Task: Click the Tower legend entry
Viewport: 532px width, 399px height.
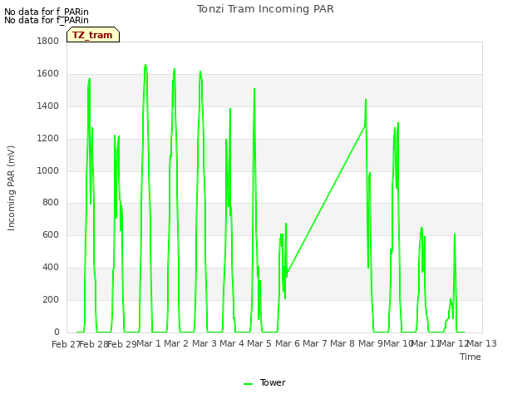Action: click(x=264, y=382)
